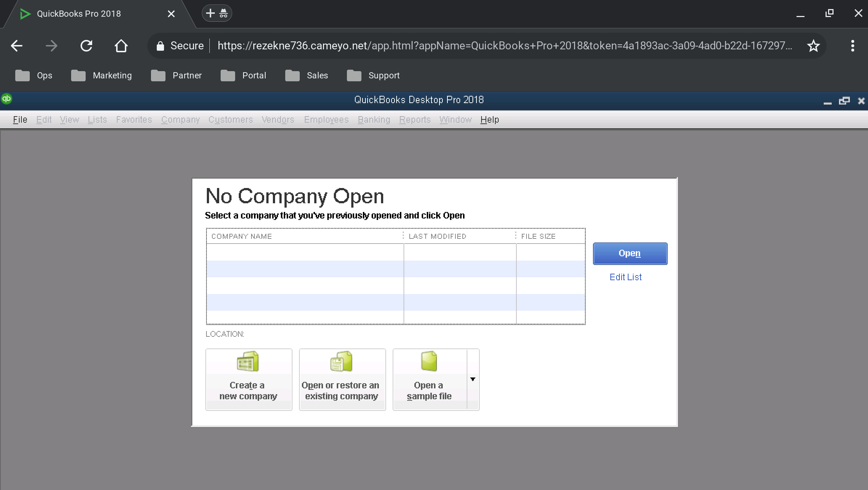The height and width of the screenshot is (490, 868).
Task: Click the secure lock icon in the address bar
Action: pos(160,46)
